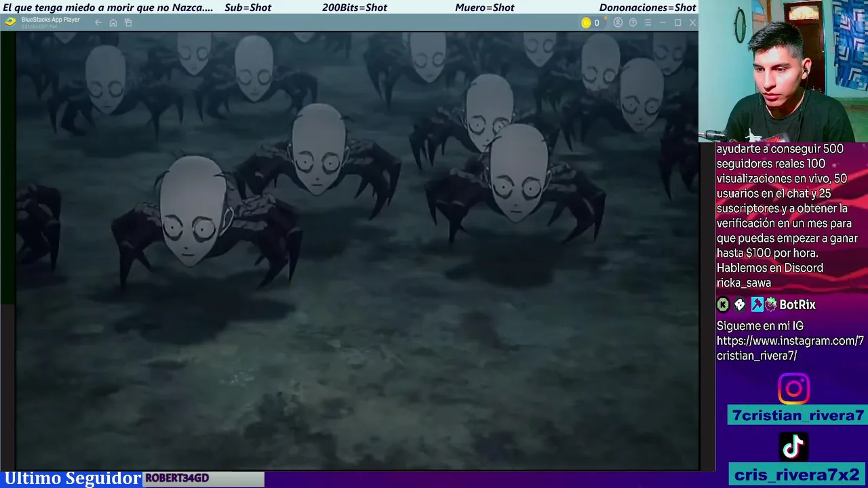Viewport: 868px width, 488px height.
Task: Open the Instagram link in chat
Action: coord(790,348)
